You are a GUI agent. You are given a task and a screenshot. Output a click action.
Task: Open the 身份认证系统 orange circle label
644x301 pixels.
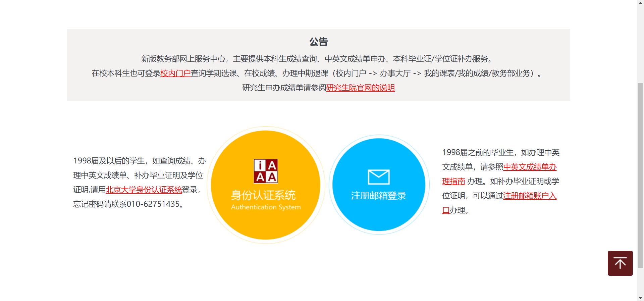263,195
